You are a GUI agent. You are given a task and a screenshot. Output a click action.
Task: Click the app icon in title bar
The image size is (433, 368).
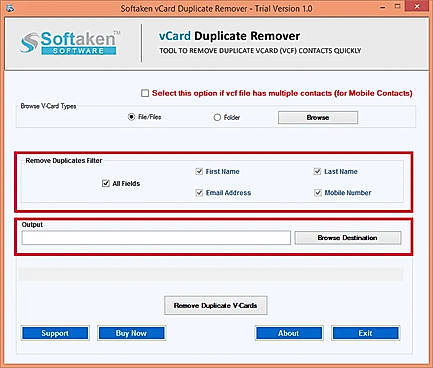[x=10, y=8]
